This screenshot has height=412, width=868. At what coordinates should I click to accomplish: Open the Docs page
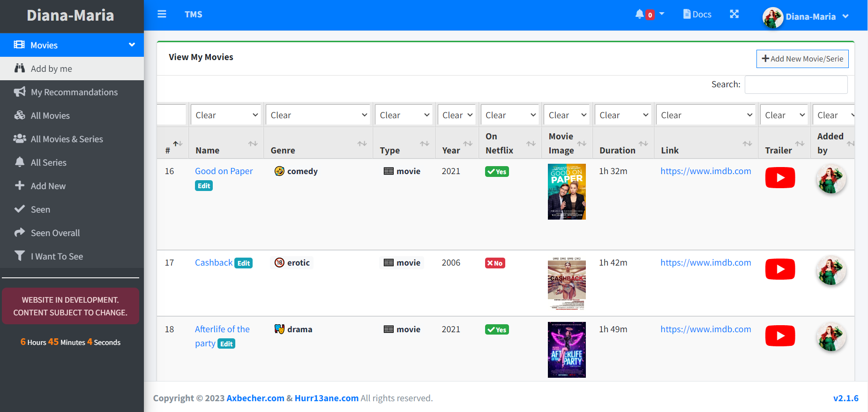coord(697,15)
